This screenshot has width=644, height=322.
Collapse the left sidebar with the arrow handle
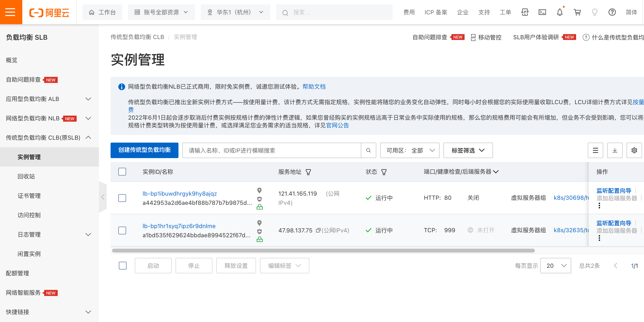(103, 197)
